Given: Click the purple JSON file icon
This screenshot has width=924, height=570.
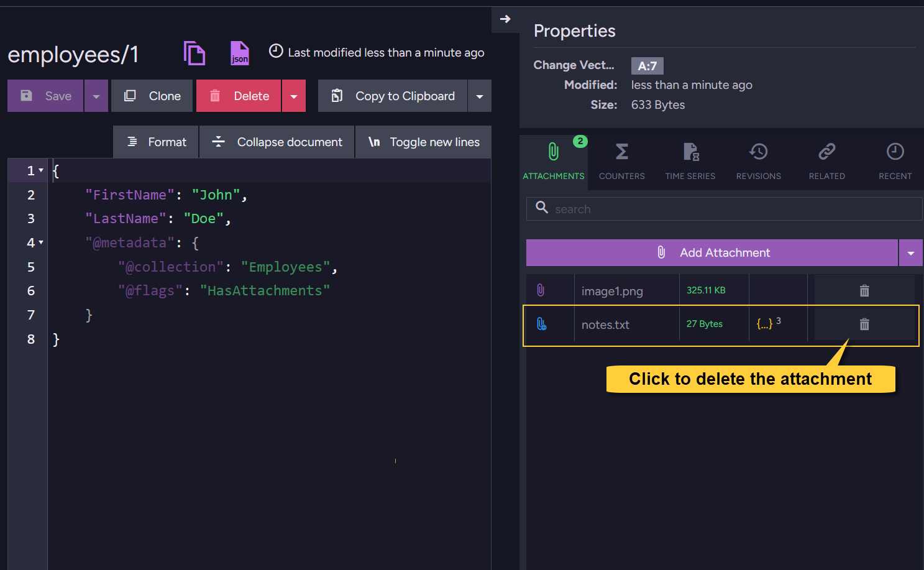Looking at the screenshot, I should [239, 53].
